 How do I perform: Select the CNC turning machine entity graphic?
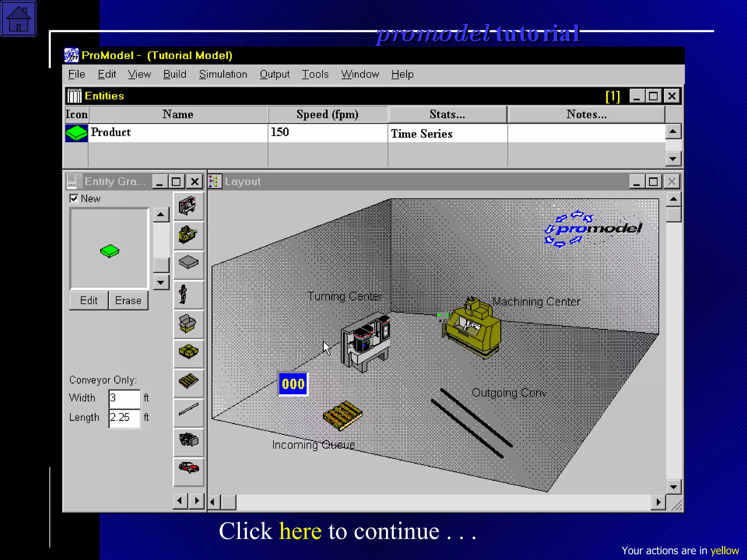pos(188,206)
